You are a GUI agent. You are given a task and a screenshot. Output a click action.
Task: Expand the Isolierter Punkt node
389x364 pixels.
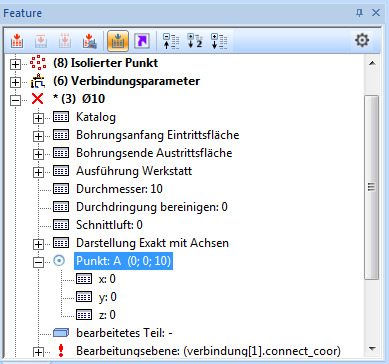[15, 64]
